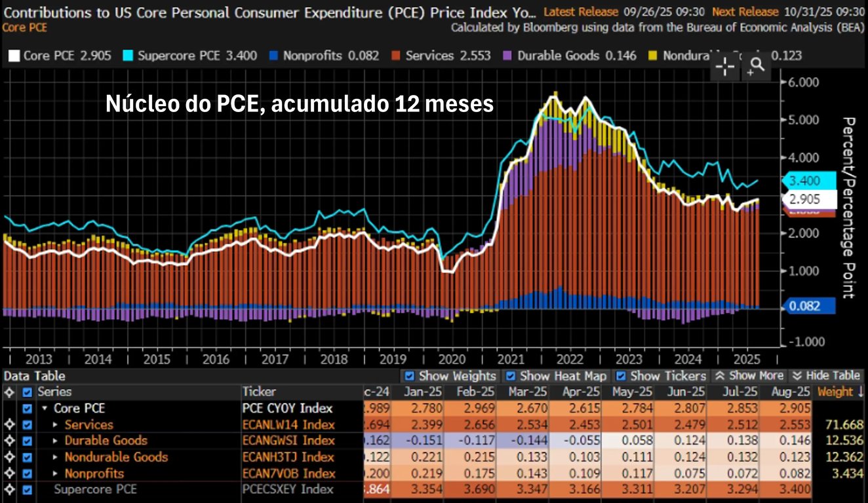Click the target icon in Series header

pos(9,392)
